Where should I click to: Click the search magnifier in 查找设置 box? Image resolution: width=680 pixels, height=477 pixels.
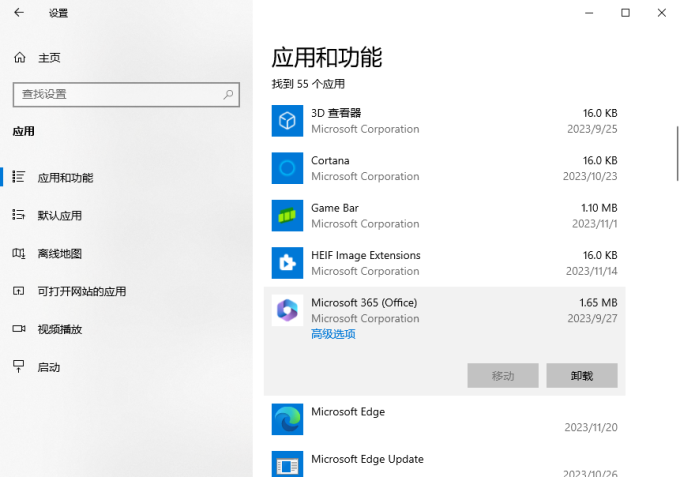(x=228, y=94)
